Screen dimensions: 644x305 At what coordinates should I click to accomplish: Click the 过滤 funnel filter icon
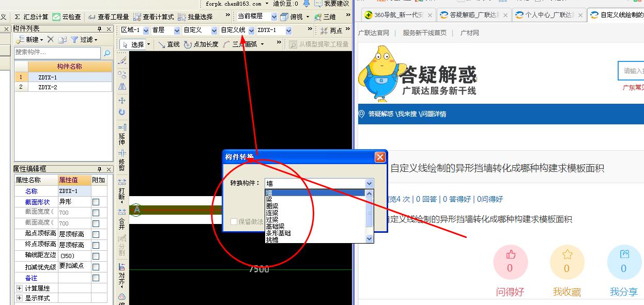(74, 40)
